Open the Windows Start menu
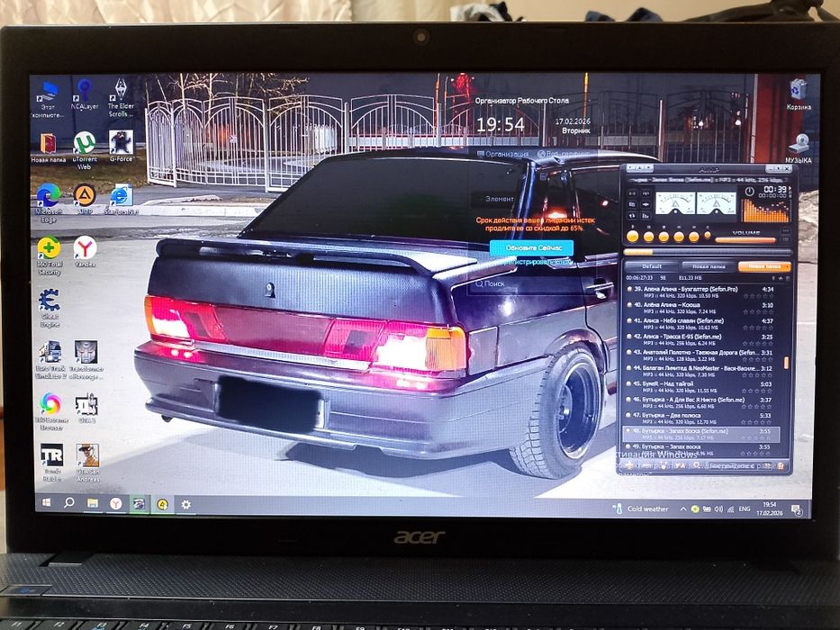Viewport: 840px width, 630px height. coord(47,503)
